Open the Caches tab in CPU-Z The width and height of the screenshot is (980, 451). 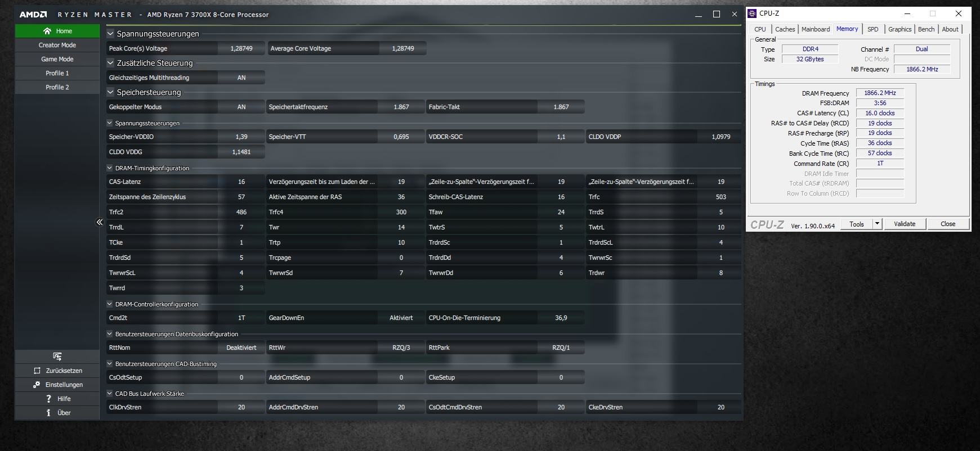[x=785, y=29]
